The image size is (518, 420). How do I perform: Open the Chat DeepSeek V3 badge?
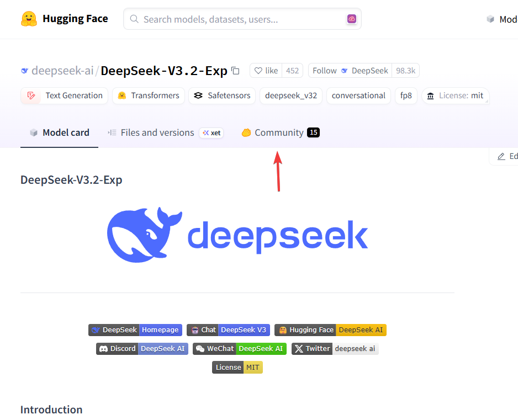coord(228,330)
